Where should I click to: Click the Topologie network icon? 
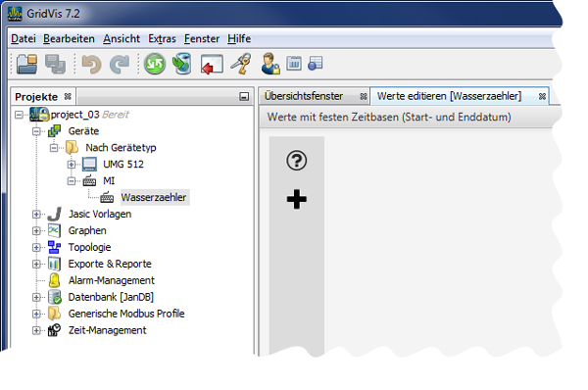click(x=54, y=248)
